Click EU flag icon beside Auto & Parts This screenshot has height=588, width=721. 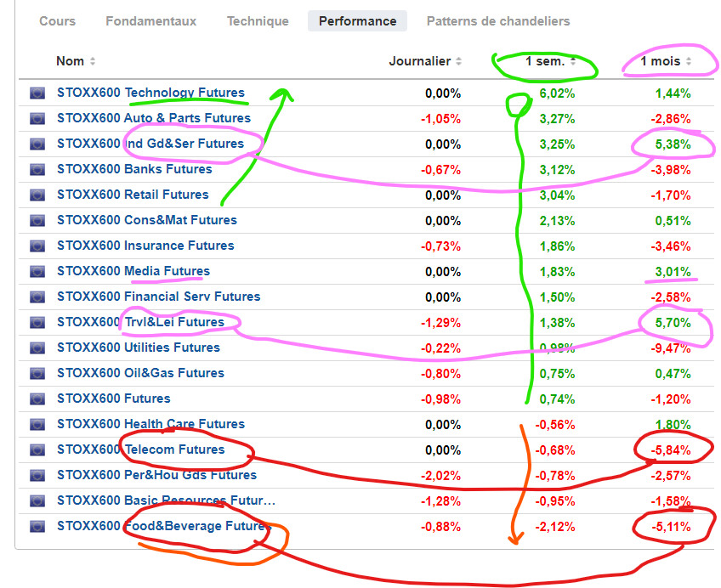tap(37, 118)
